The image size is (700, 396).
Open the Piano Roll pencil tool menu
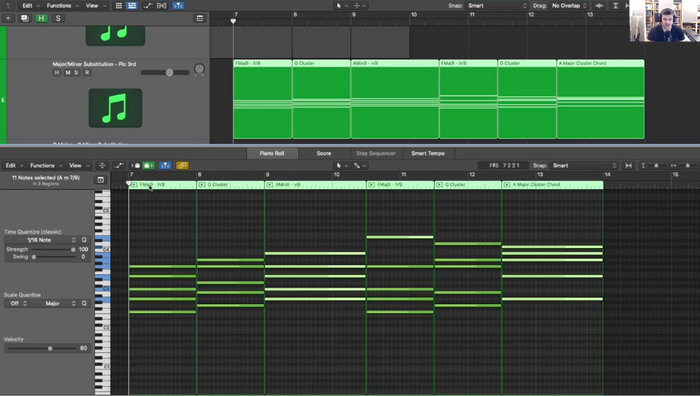pyautogui.click(x=359, y=166)
